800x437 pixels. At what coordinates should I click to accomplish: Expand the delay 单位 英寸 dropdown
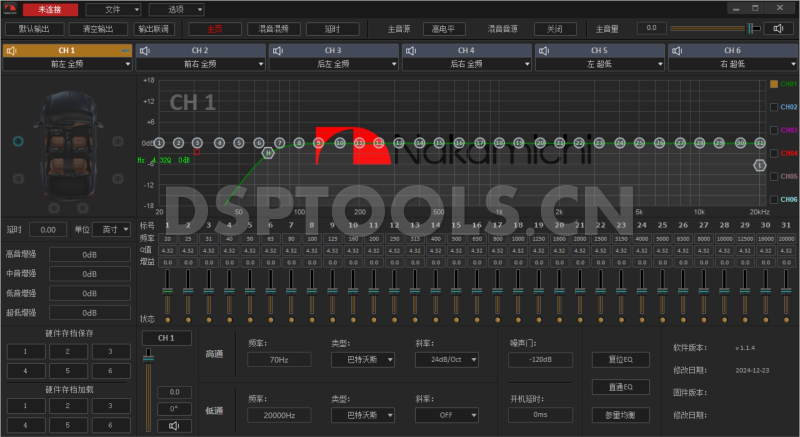(x=111, y=229)
